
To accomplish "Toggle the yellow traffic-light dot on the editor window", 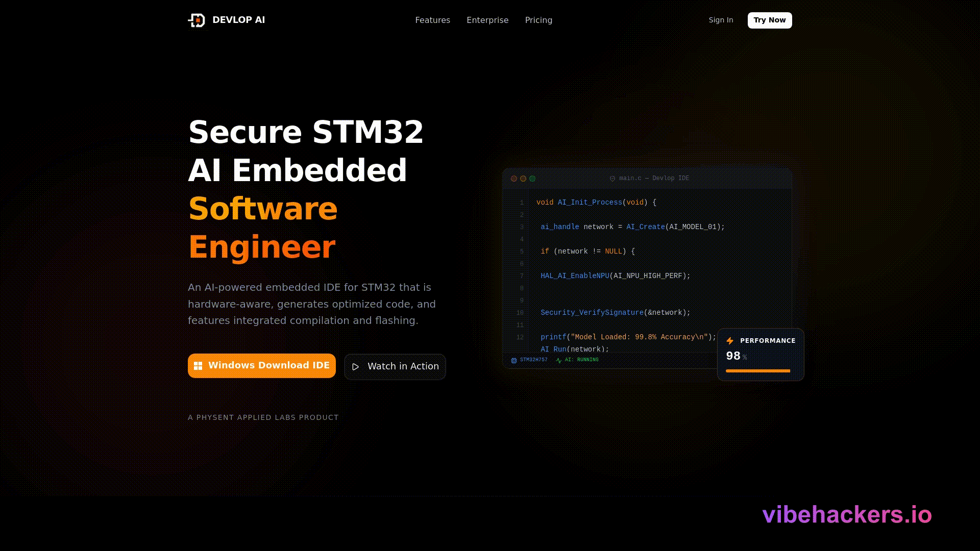I will pyautogui.click(x=523, y=179).
